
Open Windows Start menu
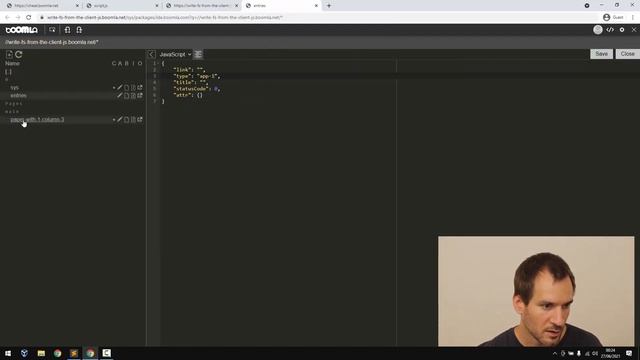[x=8, y=353]
